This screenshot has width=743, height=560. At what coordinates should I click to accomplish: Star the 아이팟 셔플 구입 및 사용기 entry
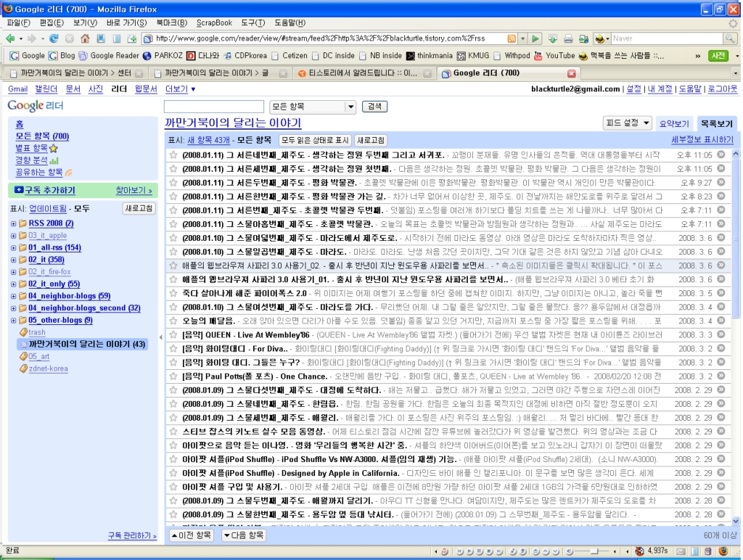[173, 487]
